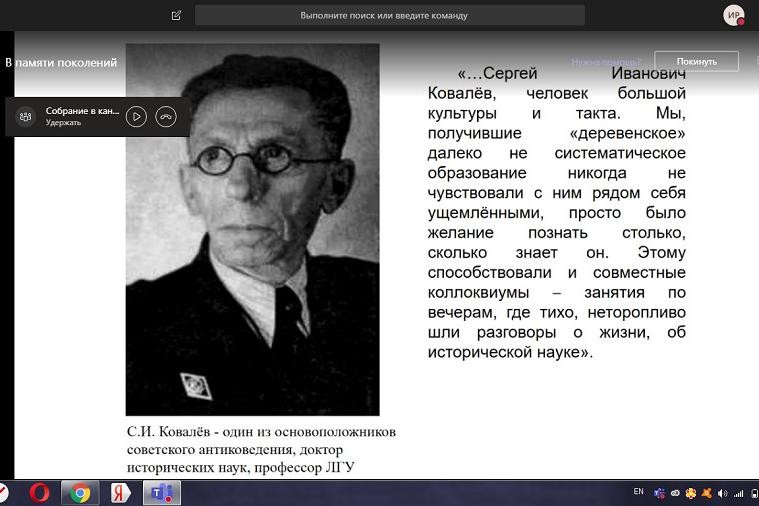Launch Yandex browser from taskbar
Viewport: 759px width, 506px height.
[119, 493]
